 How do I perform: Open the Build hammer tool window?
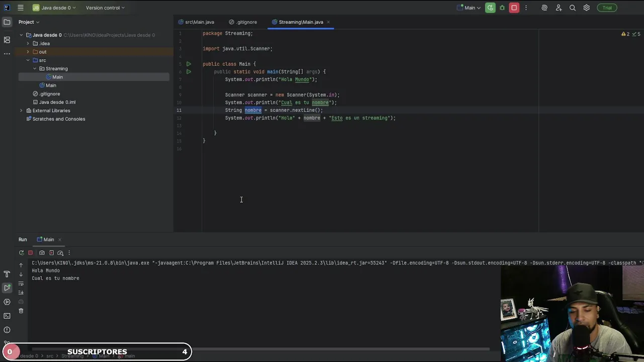click(7, 274)
